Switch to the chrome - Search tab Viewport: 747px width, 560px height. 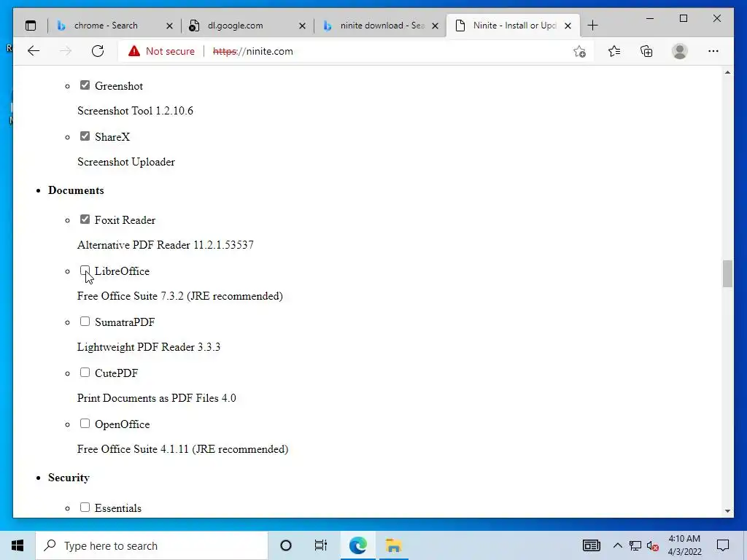click(106, 26)
